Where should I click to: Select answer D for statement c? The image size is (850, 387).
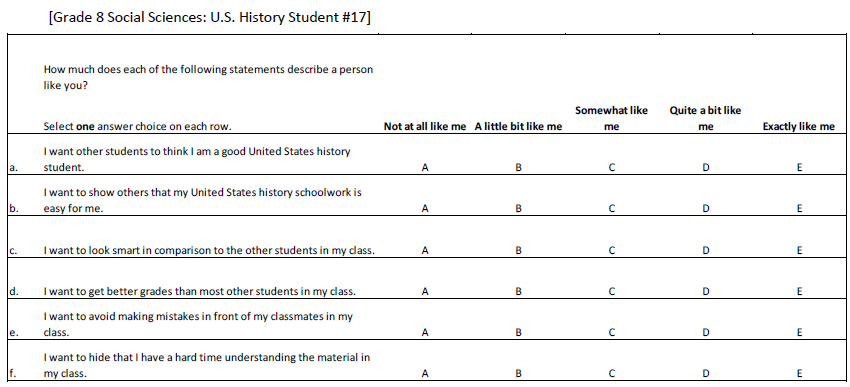tap(705, 250)
